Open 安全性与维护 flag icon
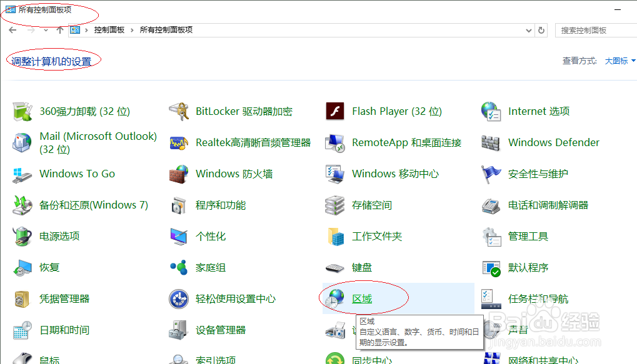637x364 pixels. [x=491, y=174]
